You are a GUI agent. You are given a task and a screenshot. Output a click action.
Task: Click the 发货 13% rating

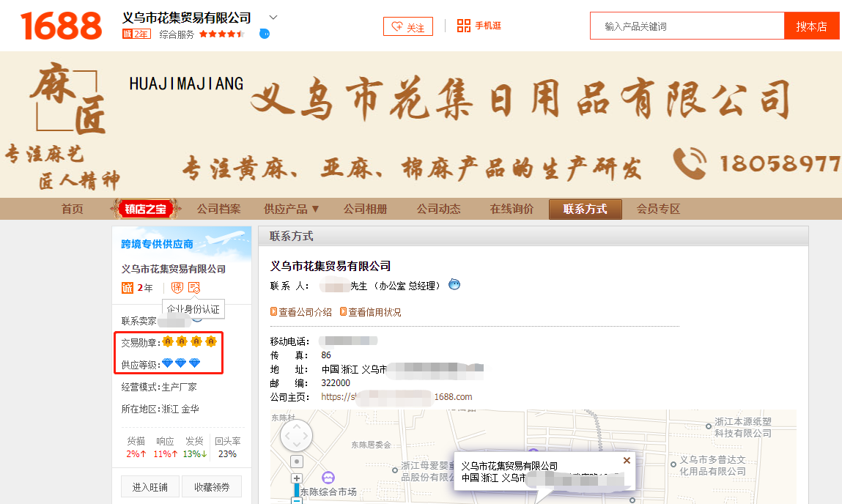coord(194,447)
